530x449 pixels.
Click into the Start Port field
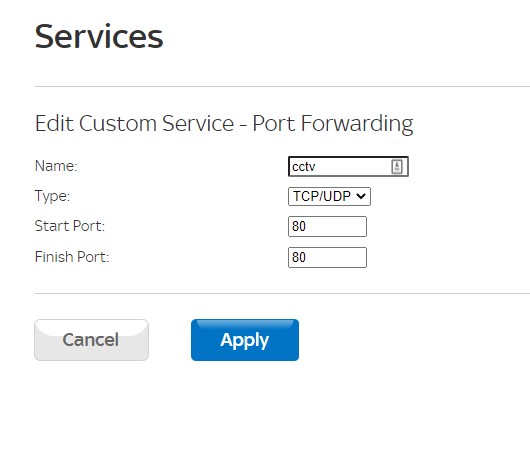tap(327, 226)
